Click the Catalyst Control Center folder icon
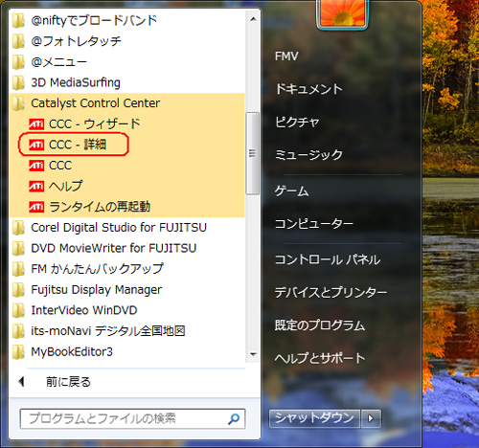This screenshot has width=479, height=448. 18,103
